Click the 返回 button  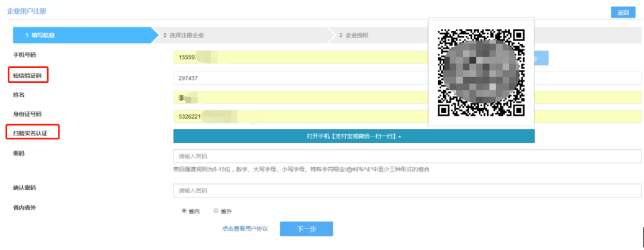coord(623,13)
